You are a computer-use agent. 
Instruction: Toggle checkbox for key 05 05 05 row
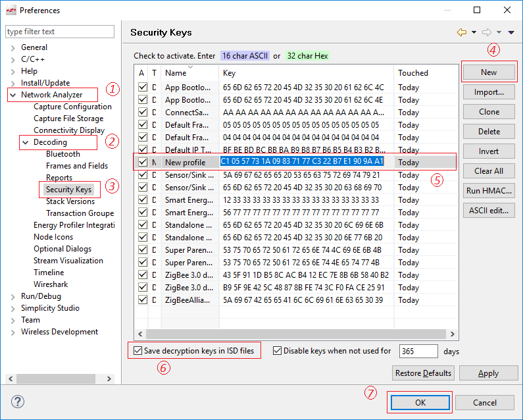click(x=143, y=124)
